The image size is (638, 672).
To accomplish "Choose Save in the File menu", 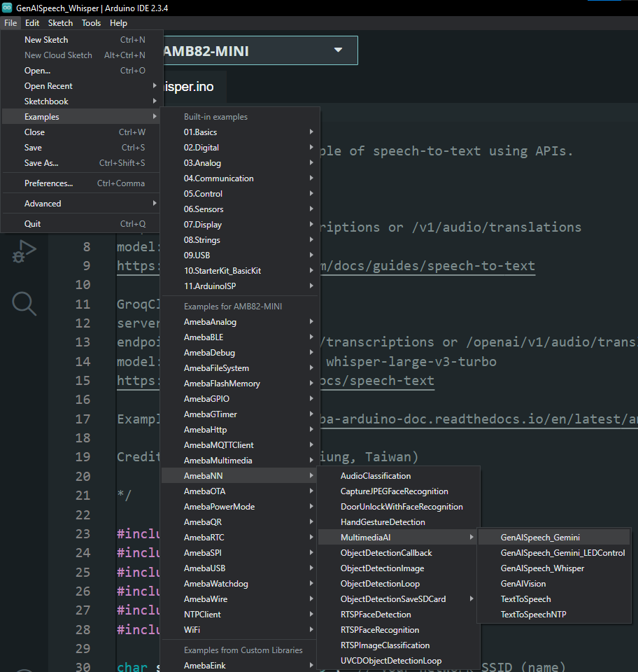I will click(81, 148).
